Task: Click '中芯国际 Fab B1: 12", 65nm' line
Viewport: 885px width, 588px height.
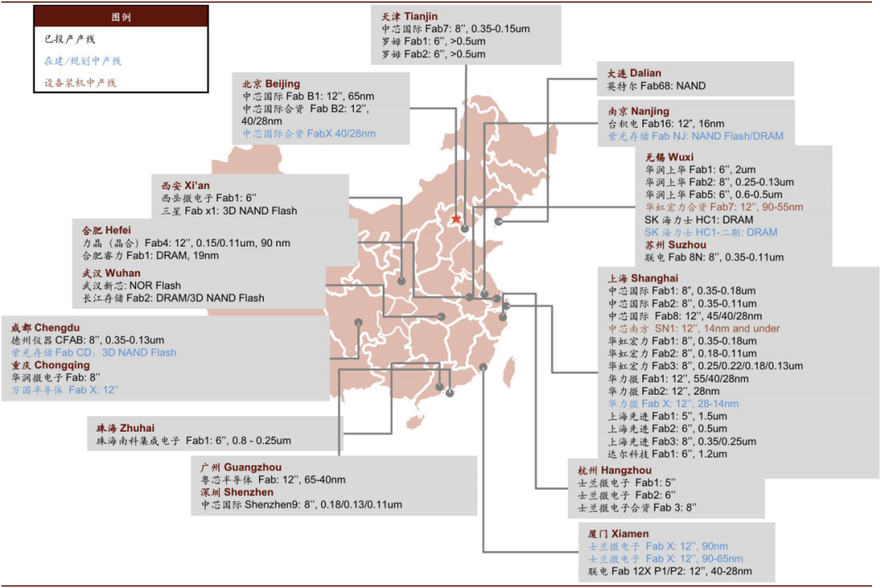Action: [308, 96]
